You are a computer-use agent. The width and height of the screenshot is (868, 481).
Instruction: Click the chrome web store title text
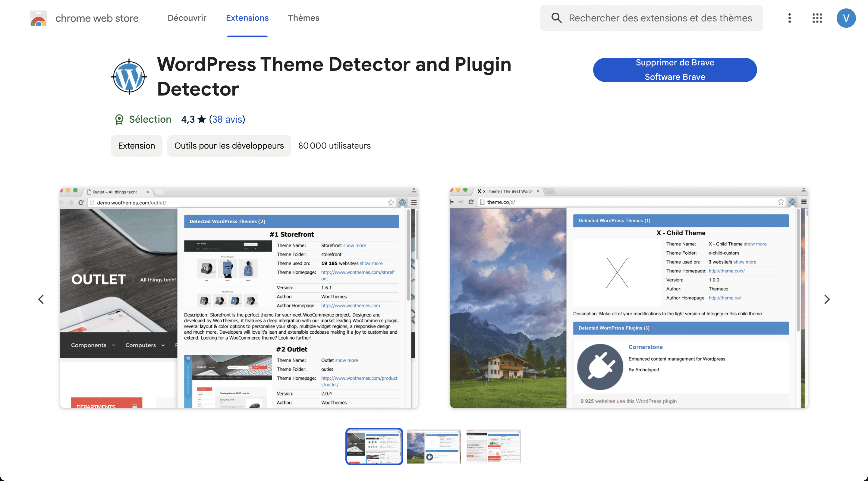click(97, 18)
